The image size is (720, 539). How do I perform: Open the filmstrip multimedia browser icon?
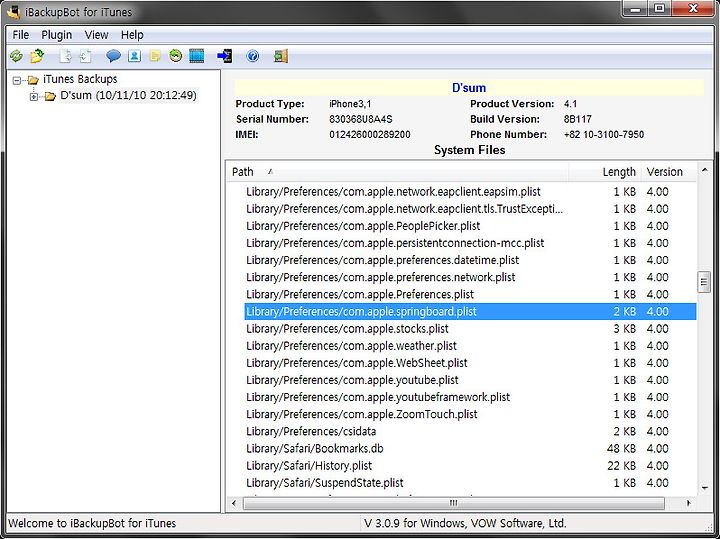click(x=197, y=56)
